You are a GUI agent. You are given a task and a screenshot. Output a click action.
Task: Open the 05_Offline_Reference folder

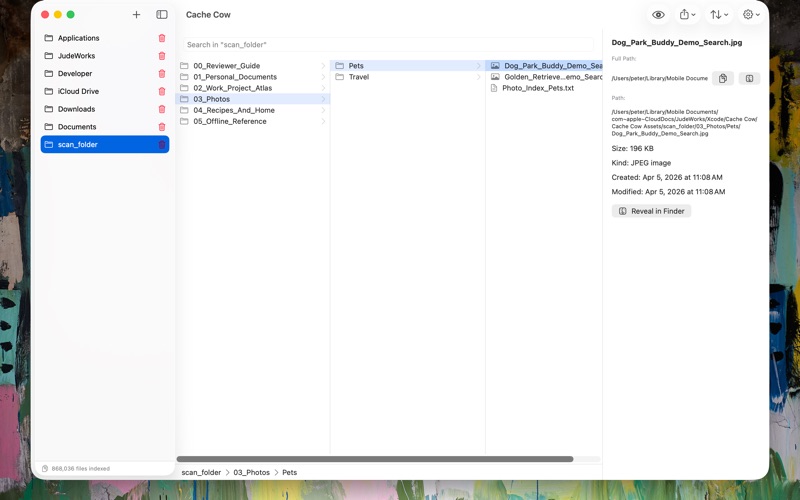click(x=253, y=121)
